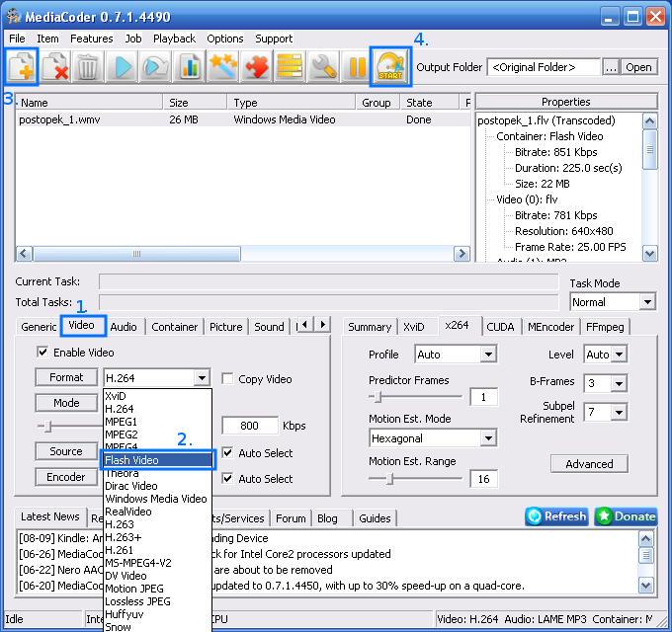
Task: Open Motion Est. Mode Hexagonal dropdown
Action: coord(433,438)
